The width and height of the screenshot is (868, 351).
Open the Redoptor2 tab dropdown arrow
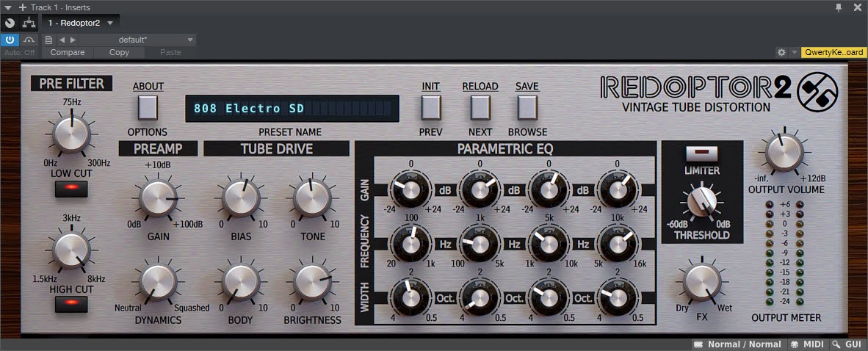coord(110,23)
